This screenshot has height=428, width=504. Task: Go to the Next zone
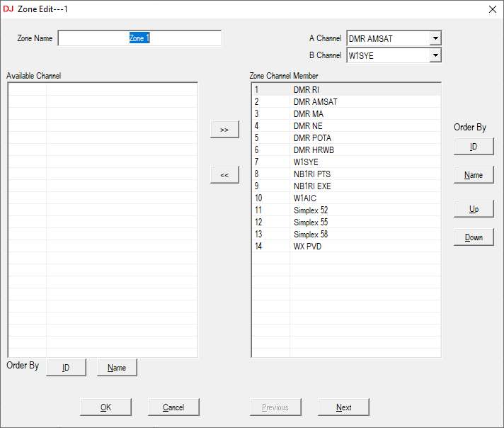[343, 407]
